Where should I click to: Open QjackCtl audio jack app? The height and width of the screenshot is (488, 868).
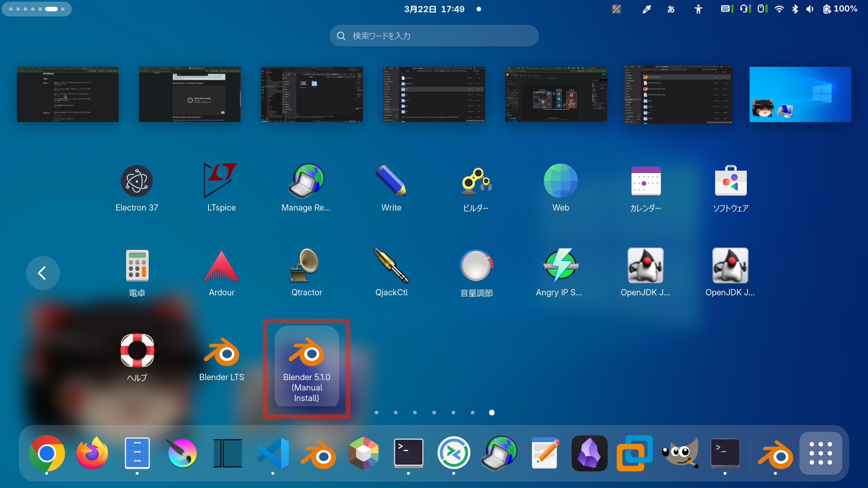click(391, 273)
